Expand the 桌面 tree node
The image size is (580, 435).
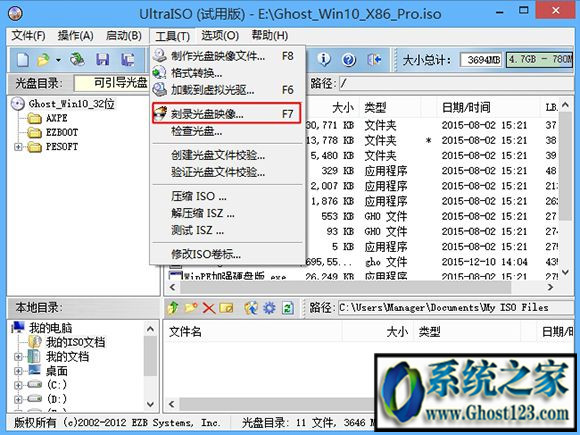tap(18, 371)
